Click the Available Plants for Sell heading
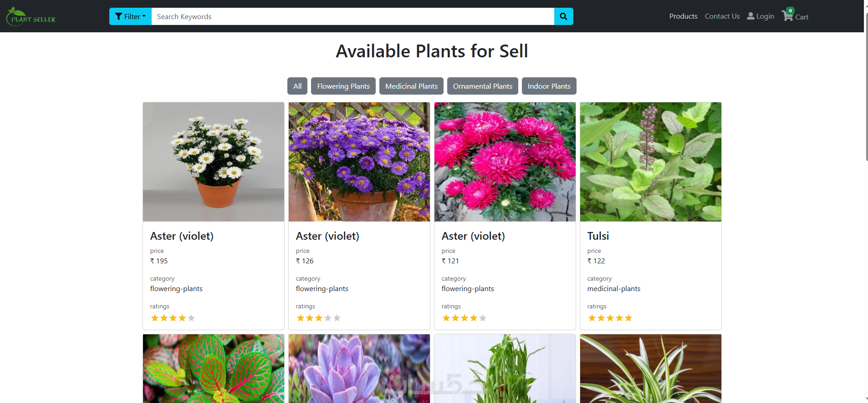Screen dimensions: 868x403 coord(432,51)
